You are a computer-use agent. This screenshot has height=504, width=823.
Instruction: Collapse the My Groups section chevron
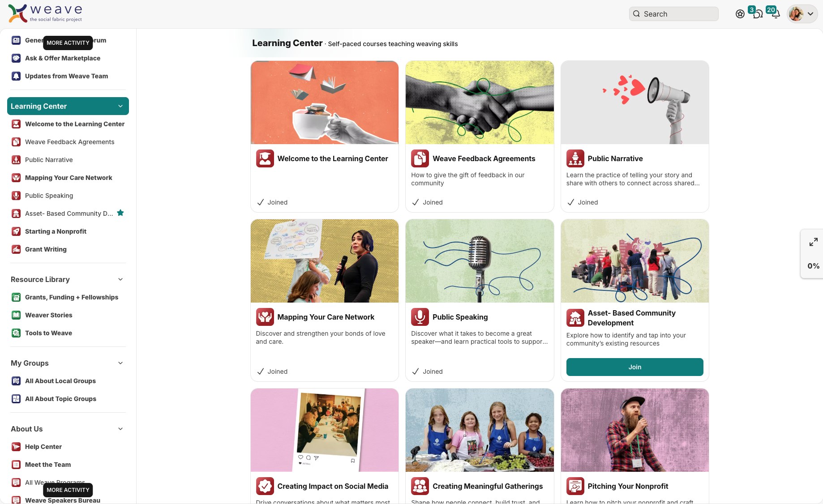point(120,363)
